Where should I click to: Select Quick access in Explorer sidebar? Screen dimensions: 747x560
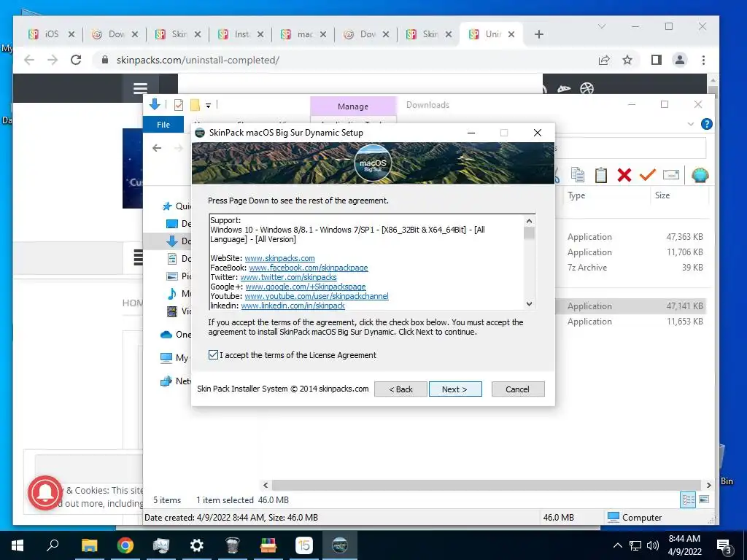(x=177, y=206)
